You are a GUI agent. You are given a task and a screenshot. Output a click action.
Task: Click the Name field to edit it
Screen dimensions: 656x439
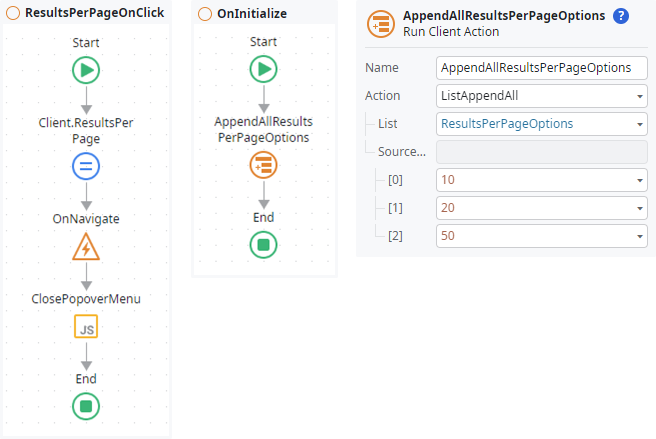click(541, 68)
